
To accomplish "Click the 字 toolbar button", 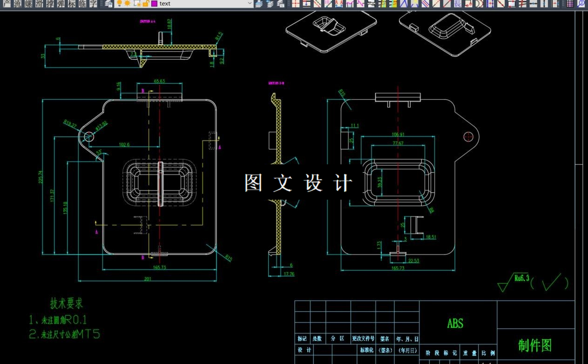I will tap(93, 4).
